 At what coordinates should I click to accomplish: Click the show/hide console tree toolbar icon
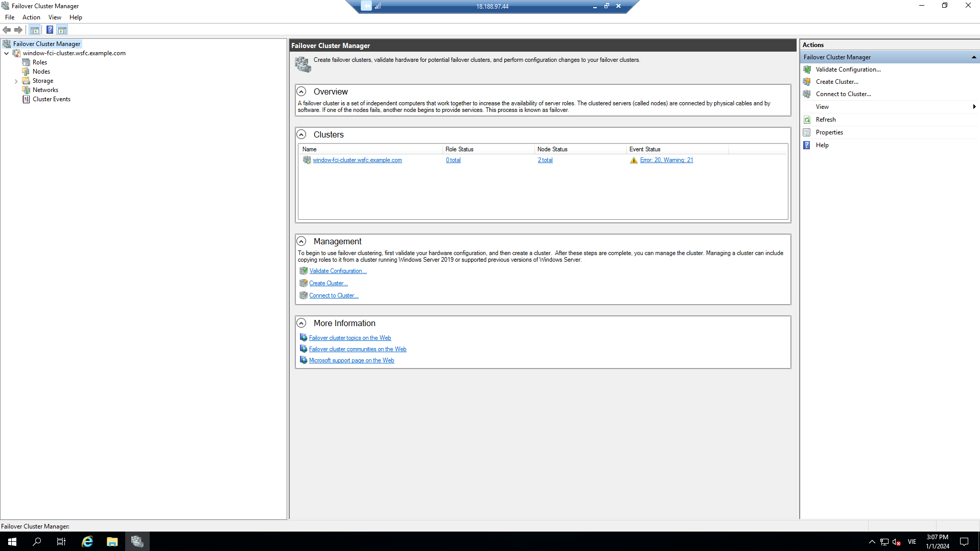point(34,30)
